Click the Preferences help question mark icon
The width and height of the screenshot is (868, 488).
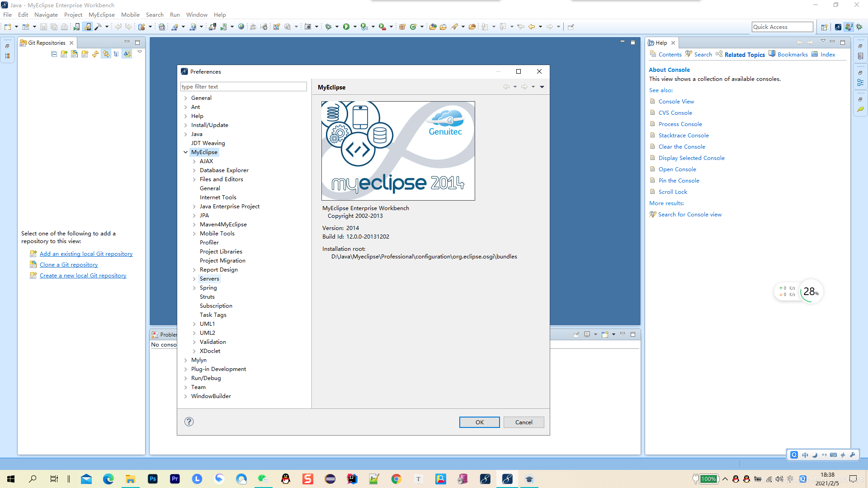189,422
